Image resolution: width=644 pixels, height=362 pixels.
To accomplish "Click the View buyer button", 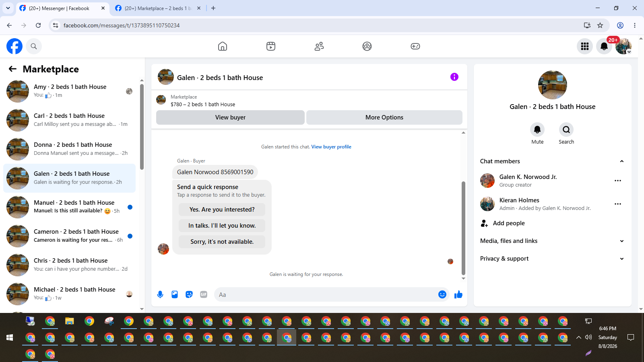I will tap(230, 117).
